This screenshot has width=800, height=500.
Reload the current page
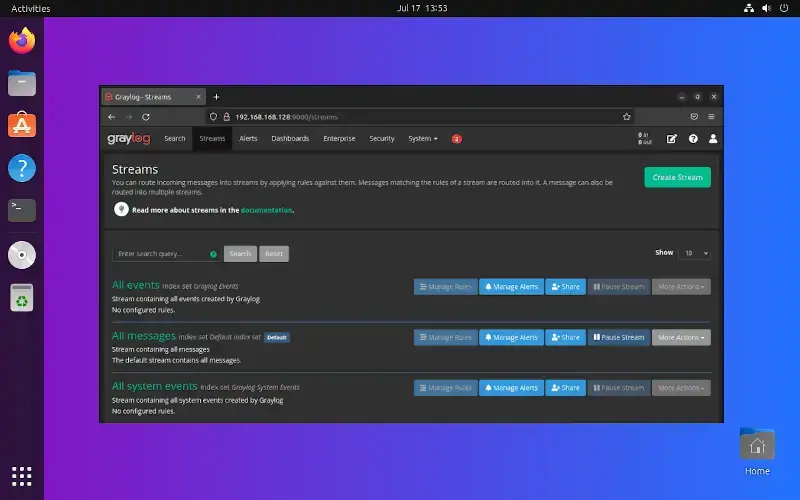(x=146, y=117)
